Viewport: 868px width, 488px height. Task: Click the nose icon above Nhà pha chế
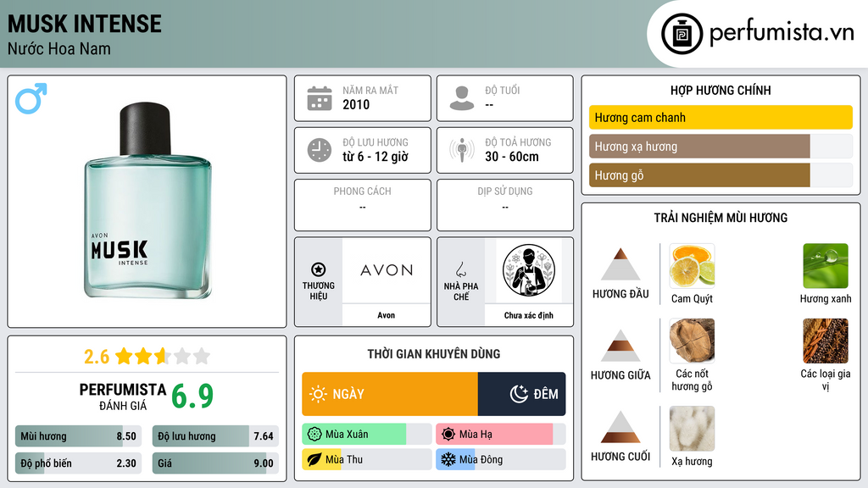click(x=460, y=269)
